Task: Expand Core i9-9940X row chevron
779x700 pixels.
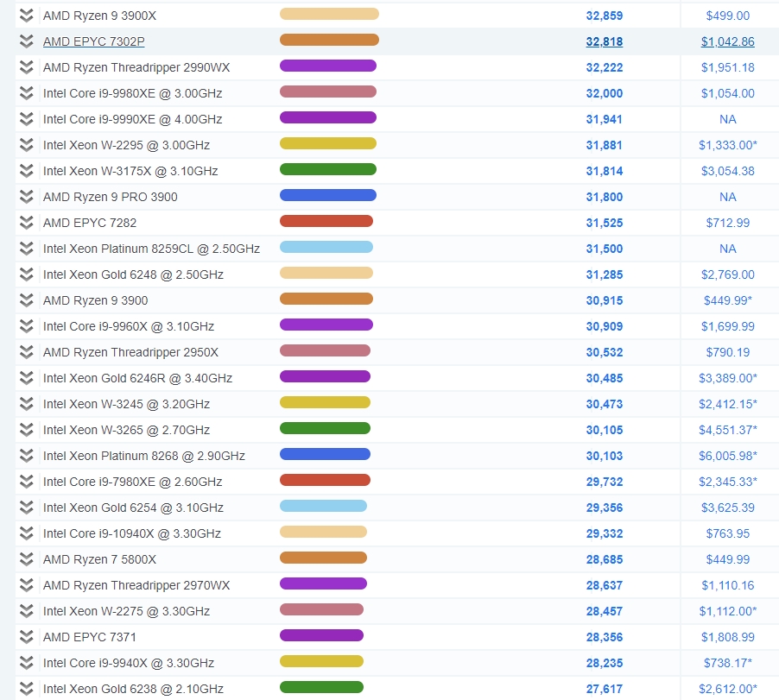Action: coord(26,663)
